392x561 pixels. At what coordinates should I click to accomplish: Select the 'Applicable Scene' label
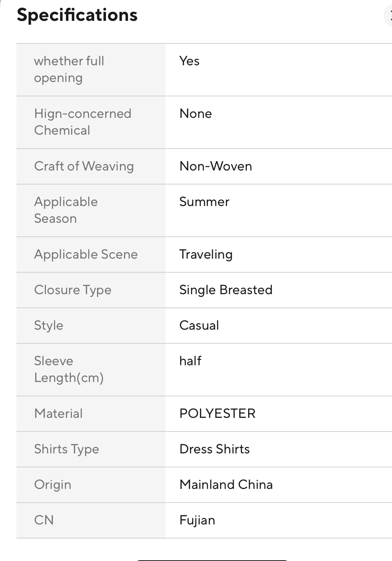pos(86,255)
